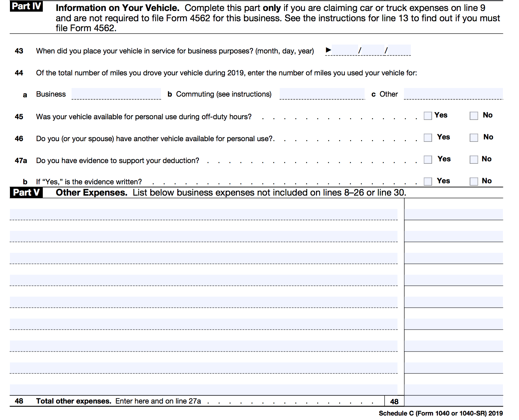The height and width of the screenshot is (420, 519).
Task: Focus the Business miles field on line 44a
Action: click(116, 94)
